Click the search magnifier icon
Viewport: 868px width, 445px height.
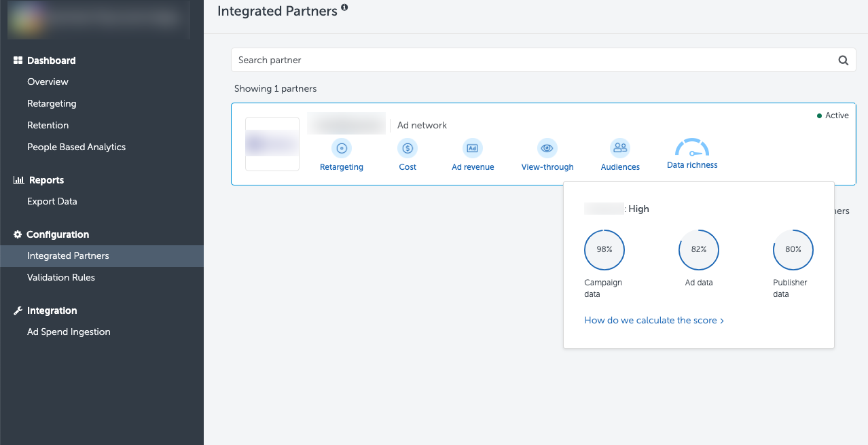coord(843,60)
